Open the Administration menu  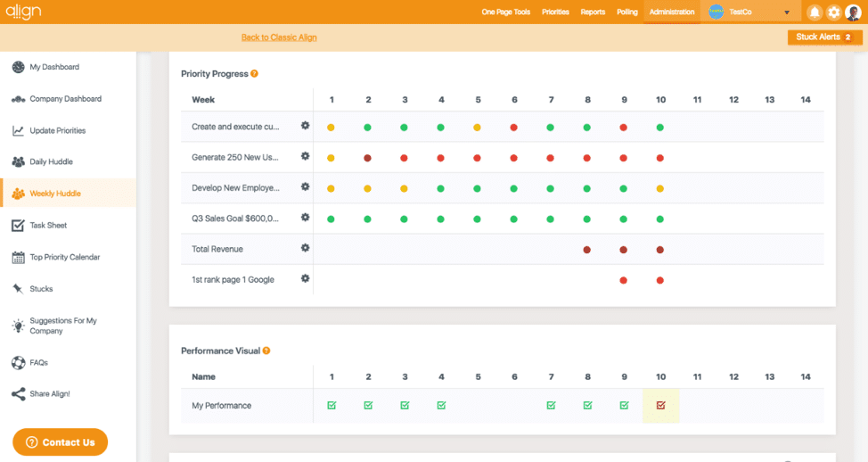pos(672,12)
